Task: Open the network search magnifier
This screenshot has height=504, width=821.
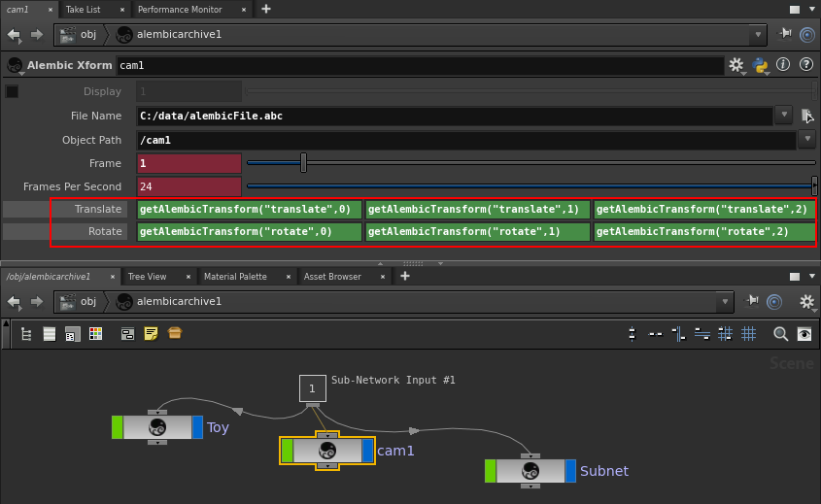Action: click(x=781, y=334)
